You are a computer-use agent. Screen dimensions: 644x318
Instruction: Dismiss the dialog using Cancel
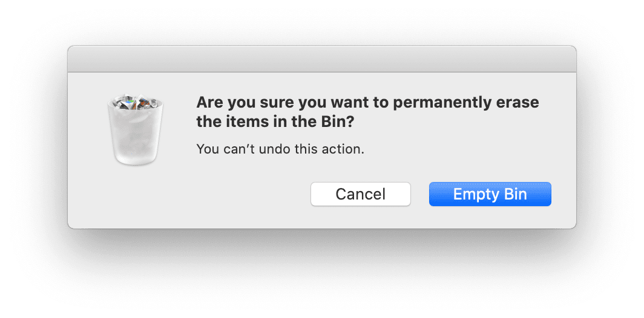pyautogui.click(x=360, y=194)
